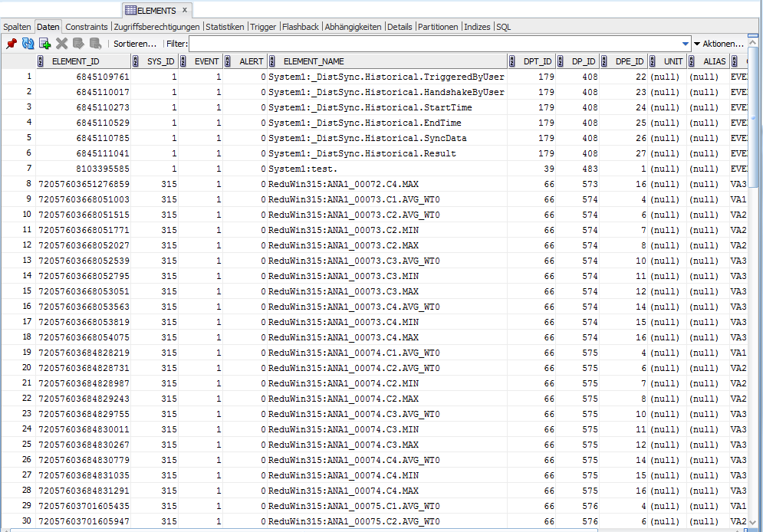Close the ELEMENTS editor tab
Image resolution: width=763 pixels, height=532 pixels.
pyautogui.click(x=185, y=10)
